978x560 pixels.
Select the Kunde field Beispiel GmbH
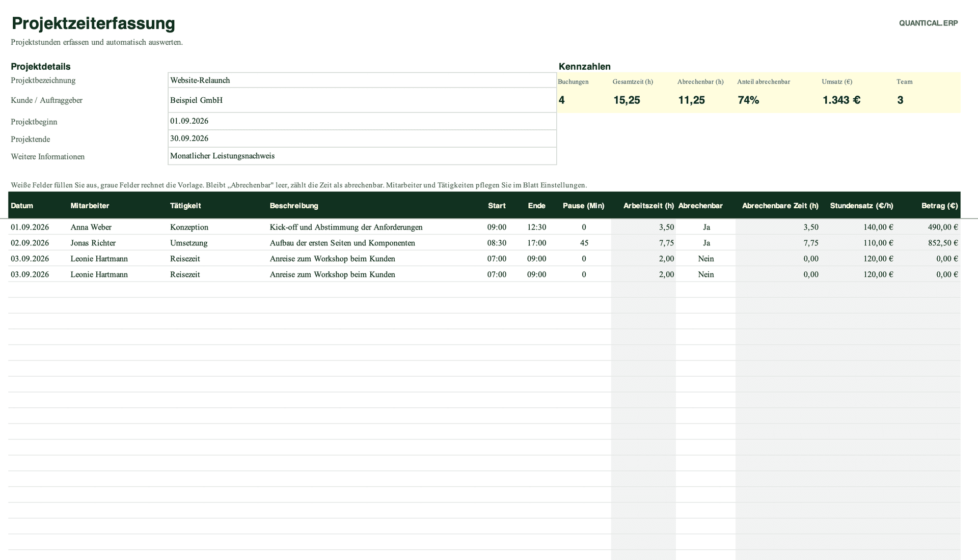362,100
